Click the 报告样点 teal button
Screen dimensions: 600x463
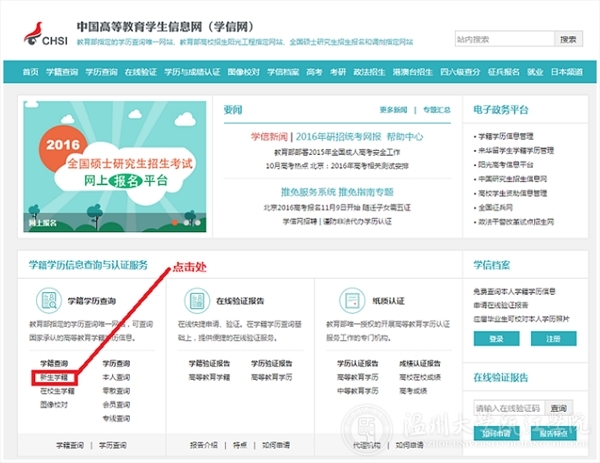click(x=553, y=433)
